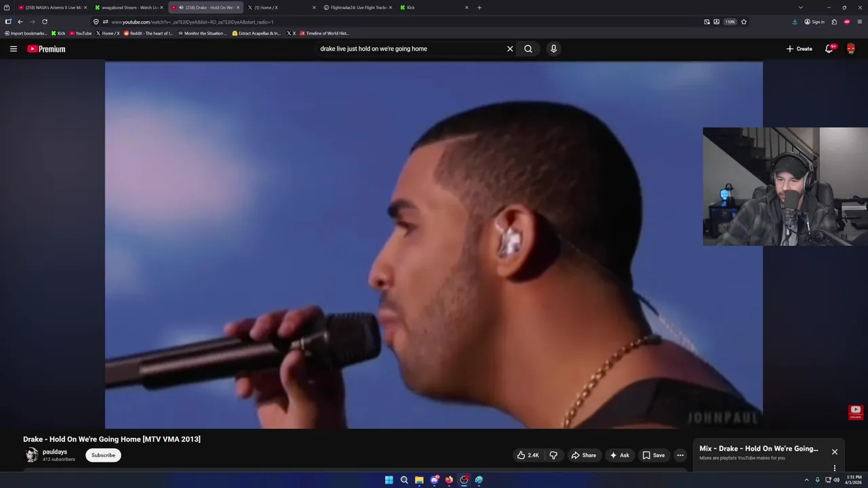Click the address bar URL
The width and height of the screenshot is (868, 488).
[x=193, y=22]
